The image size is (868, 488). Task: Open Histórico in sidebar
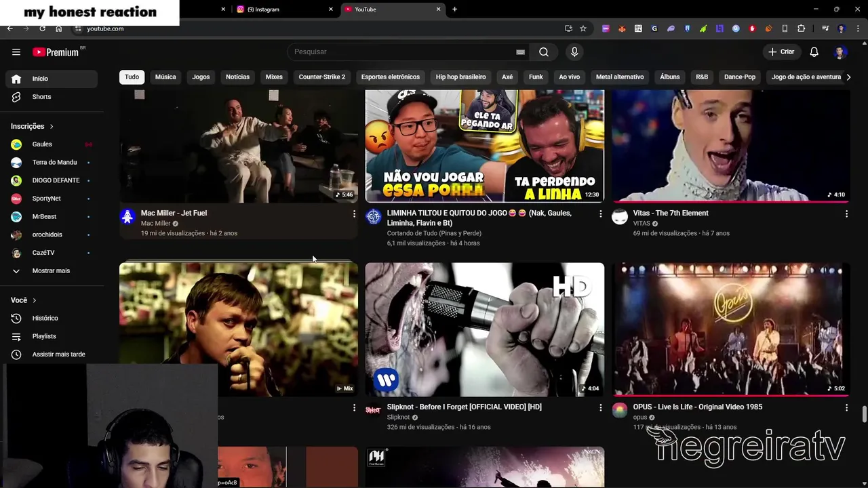tap(52, 319)
